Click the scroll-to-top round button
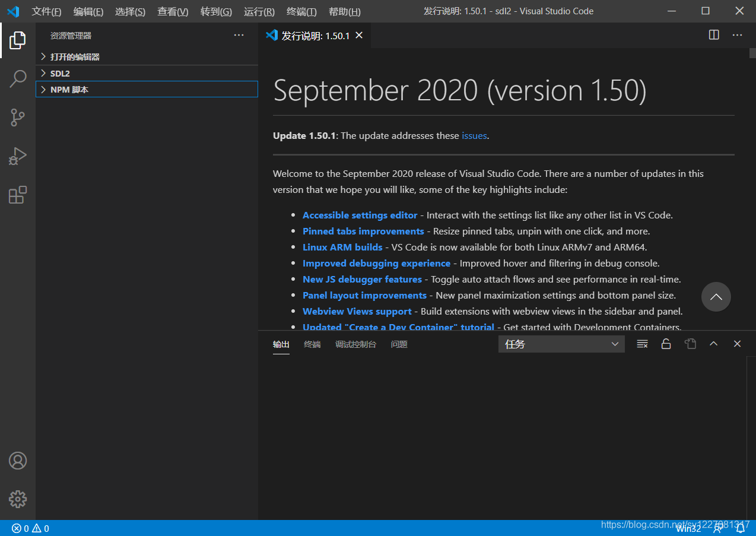Screen dimensions: 756x536 point(716,297)
